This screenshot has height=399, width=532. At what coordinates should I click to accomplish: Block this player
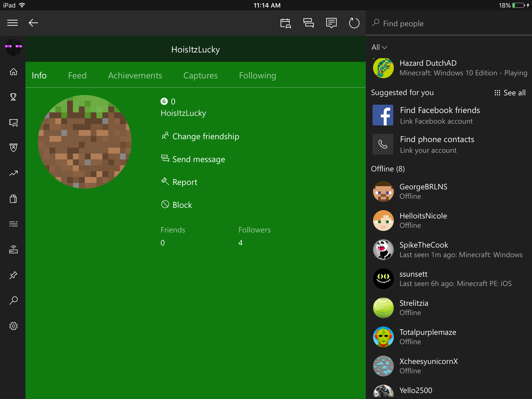(x=176, y=205)
